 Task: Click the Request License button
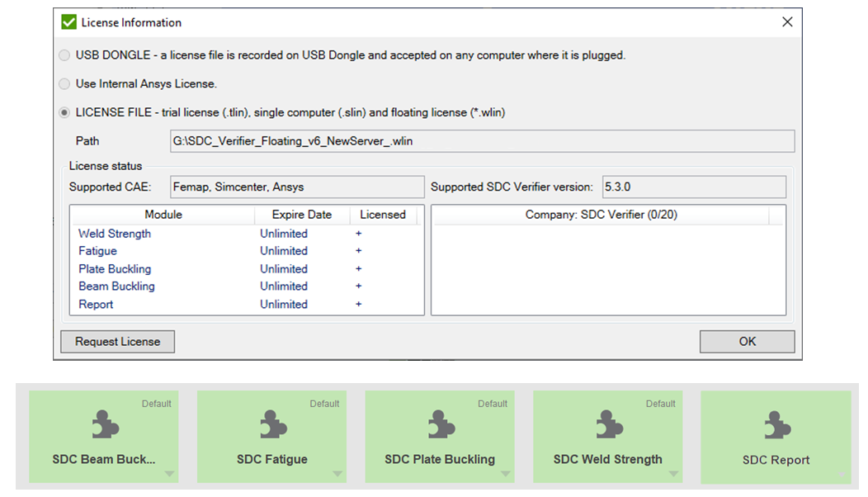[x=117, y=341]
